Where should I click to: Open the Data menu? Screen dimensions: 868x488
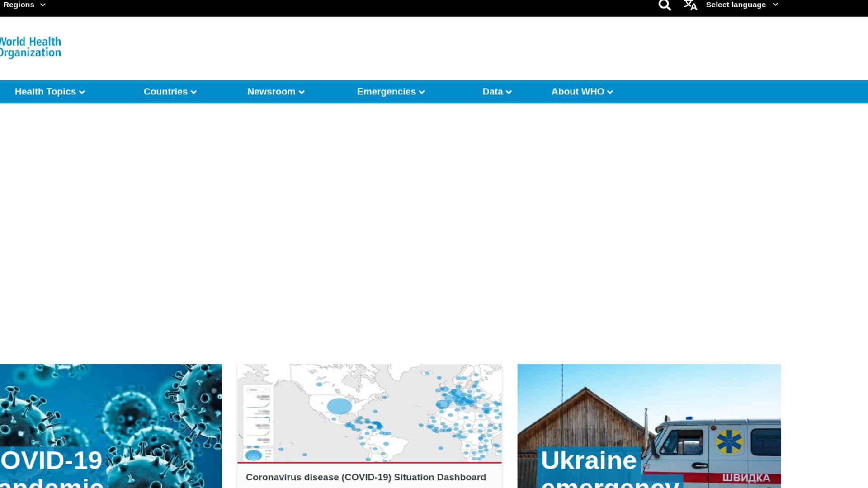(x=497, y=92)
